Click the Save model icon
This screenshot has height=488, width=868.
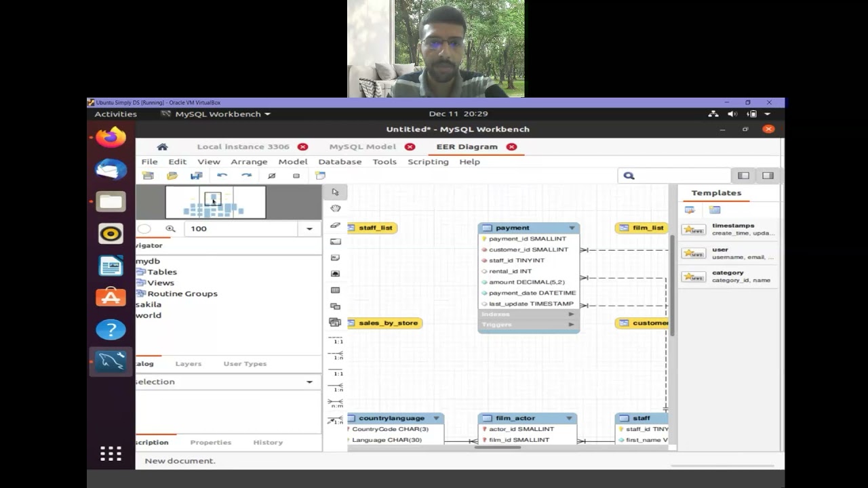click(x=197, y=176)
